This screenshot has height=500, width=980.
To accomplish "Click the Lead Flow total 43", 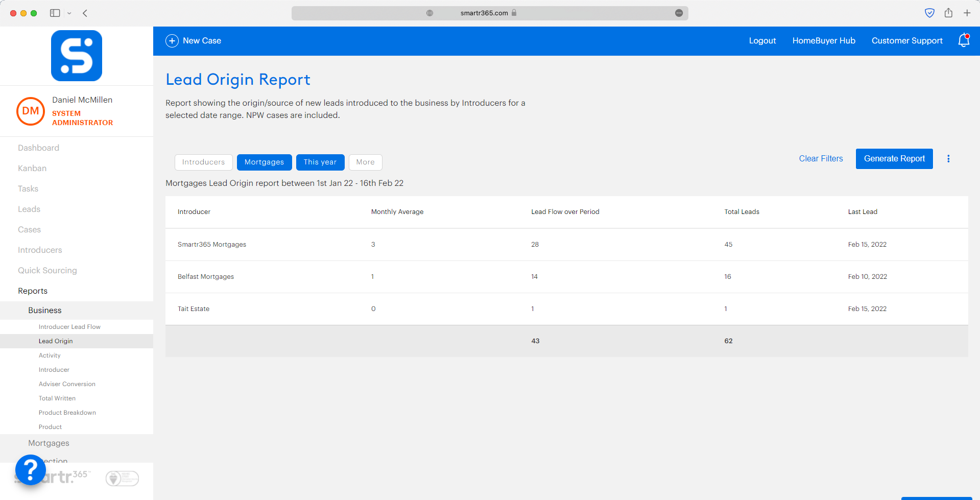I will [535, 341].
